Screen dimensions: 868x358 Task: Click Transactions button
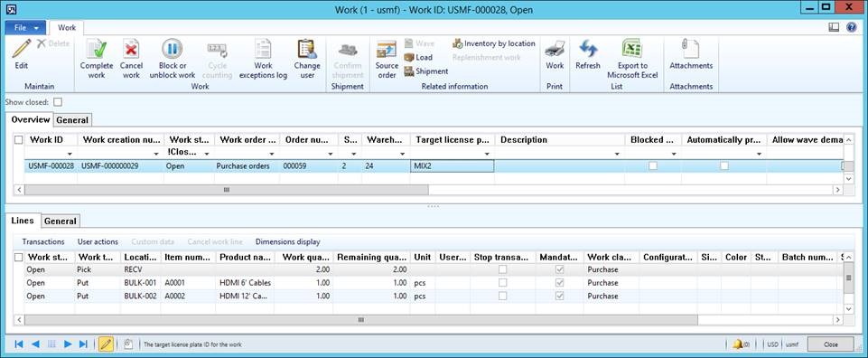[x=43, y=241]
